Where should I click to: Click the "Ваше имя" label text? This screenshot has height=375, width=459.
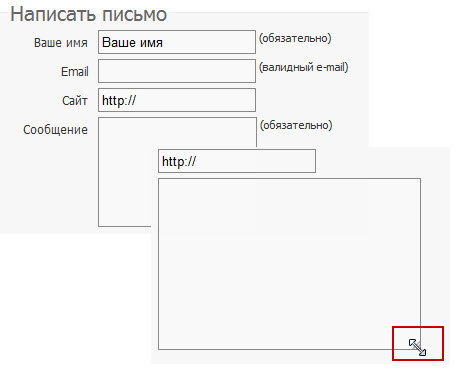coord(61,43)
